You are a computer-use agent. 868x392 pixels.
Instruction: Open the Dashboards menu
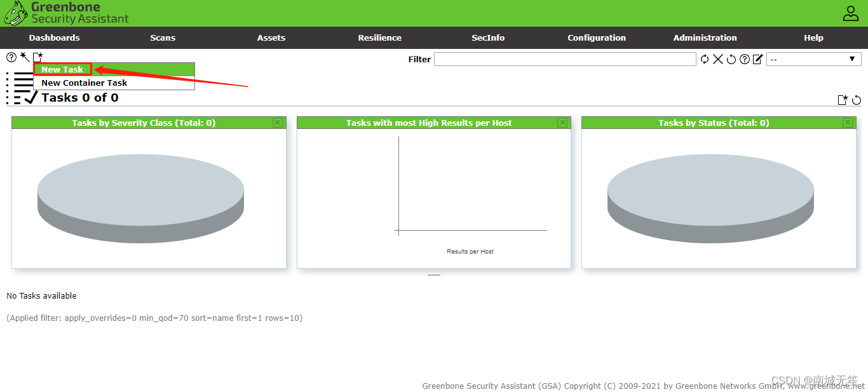click(x=54, y=37)
